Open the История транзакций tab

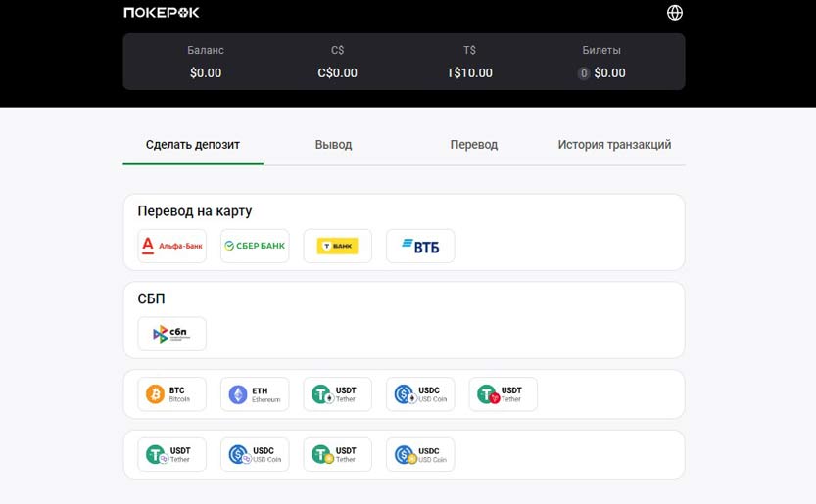(x=614, y=145)
